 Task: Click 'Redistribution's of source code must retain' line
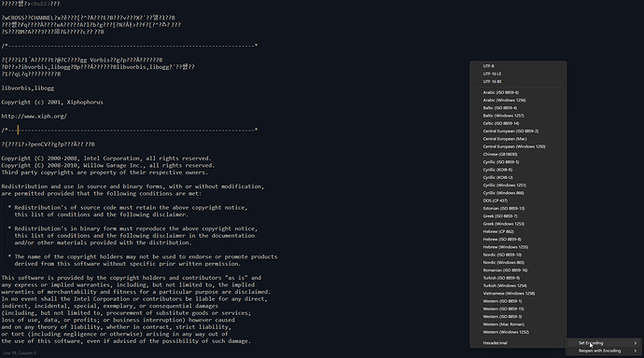click(x=128, y=208)
